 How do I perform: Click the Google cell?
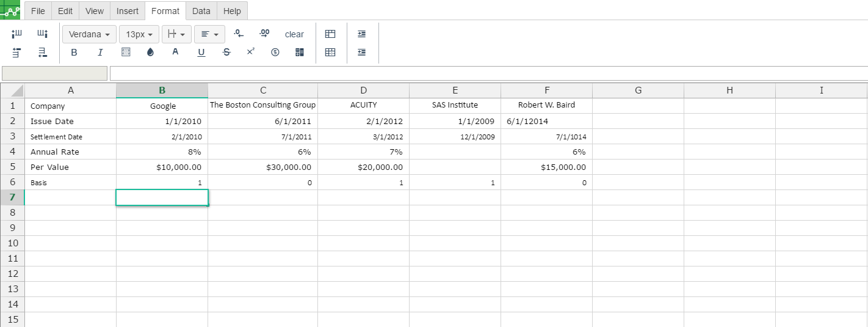(x=162, y=106)
